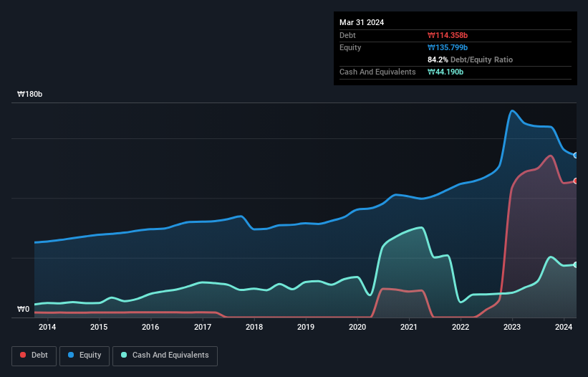The image size is (588, 377).
Task: Click the red Debt endpoint marker
Action: pos(576,181)
